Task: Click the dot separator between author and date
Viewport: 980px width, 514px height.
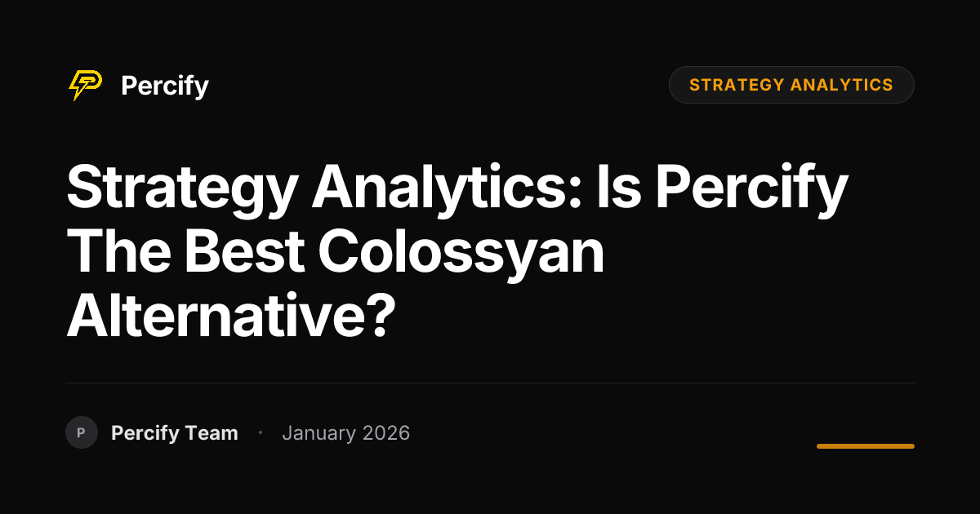Action: click(x=260, y=432)
